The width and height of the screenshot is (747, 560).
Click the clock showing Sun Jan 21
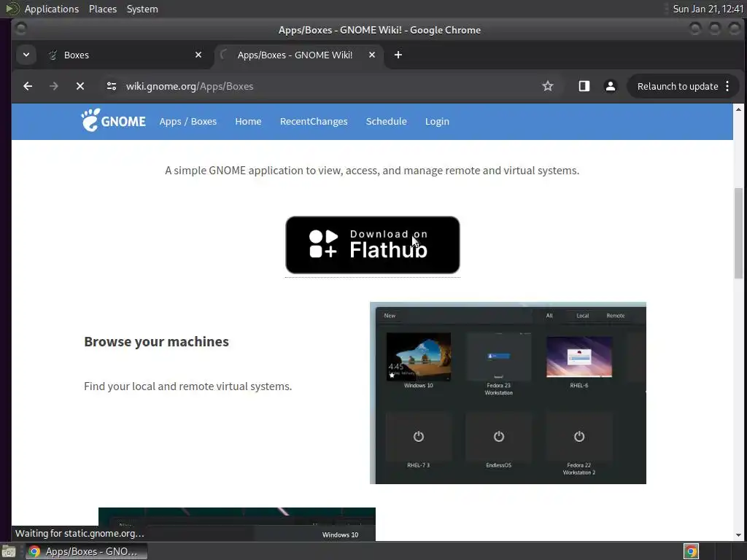pos(708,9)
